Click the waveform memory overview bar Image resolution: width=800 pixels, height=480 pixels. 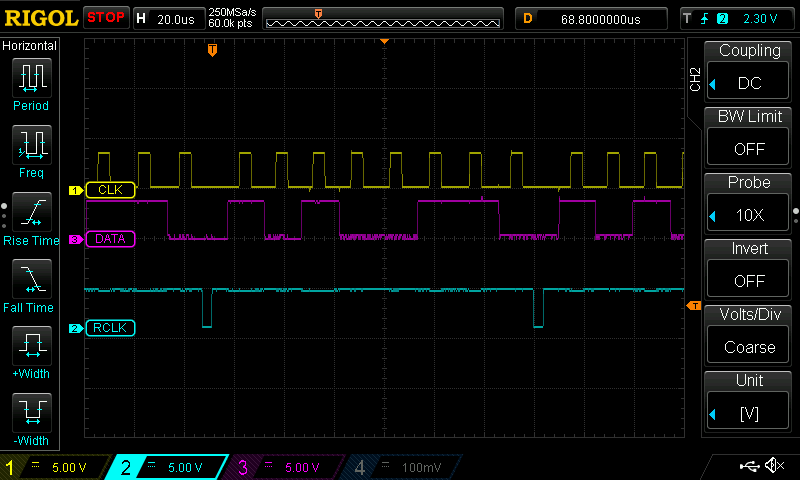383,19
